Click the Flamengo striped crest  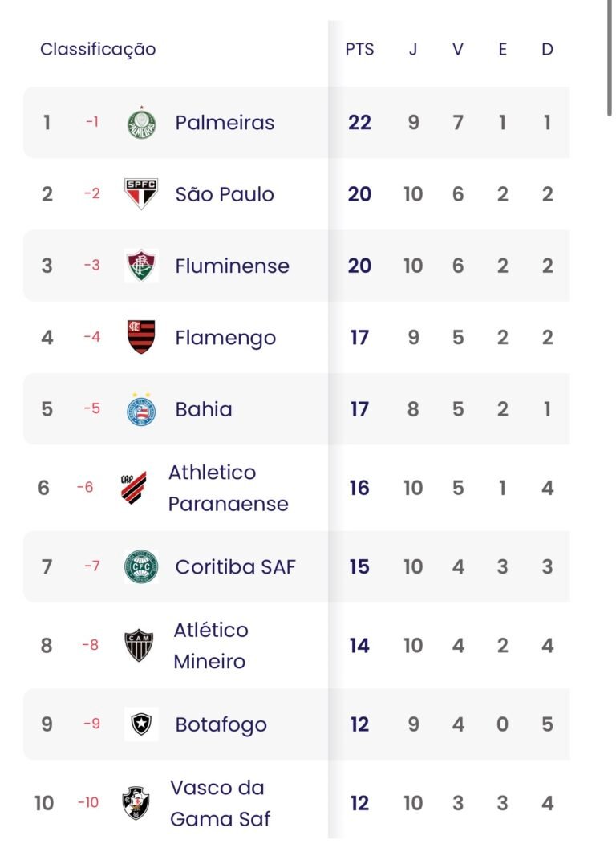click(142, 337)
